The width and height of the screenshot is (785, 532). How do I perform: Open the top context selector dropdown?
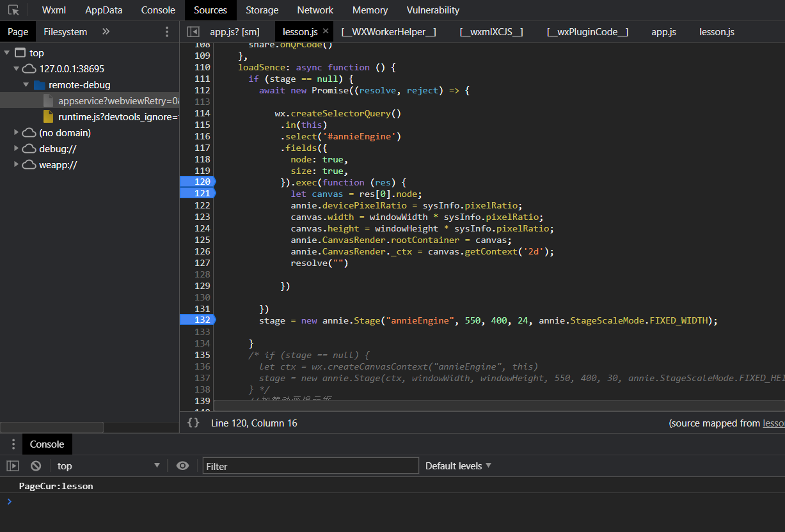pos(107,466)
